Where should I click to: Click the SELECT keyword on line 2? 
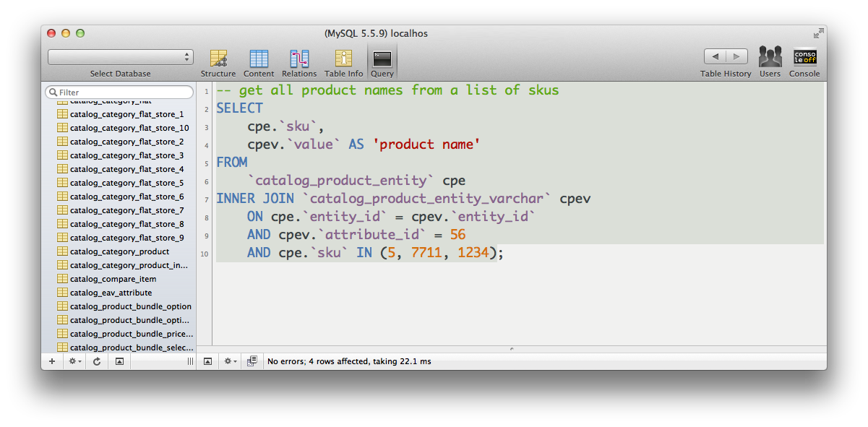pyautogui.click(x=240, y=108)
